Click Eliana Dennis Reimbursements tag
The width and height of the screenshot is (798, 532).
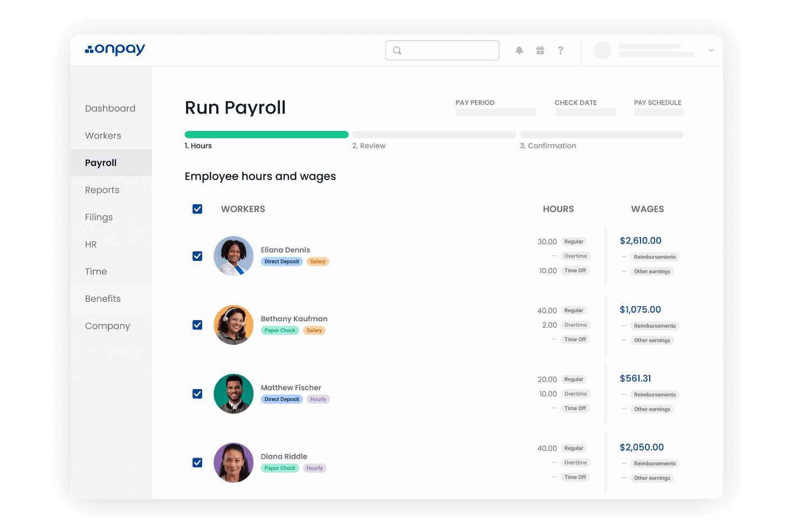pyautogui.click(x=655, y=257)
